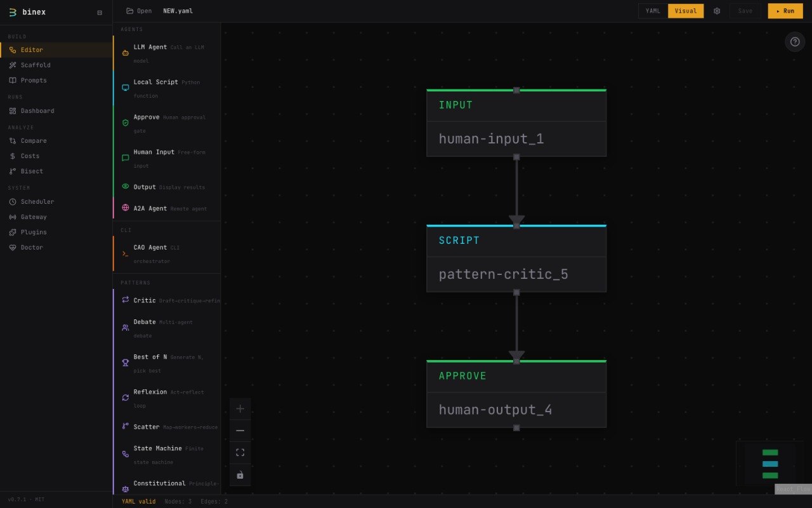Fit view on the canvas
This screenshot has width=812, height=508.
click(240, 453)
